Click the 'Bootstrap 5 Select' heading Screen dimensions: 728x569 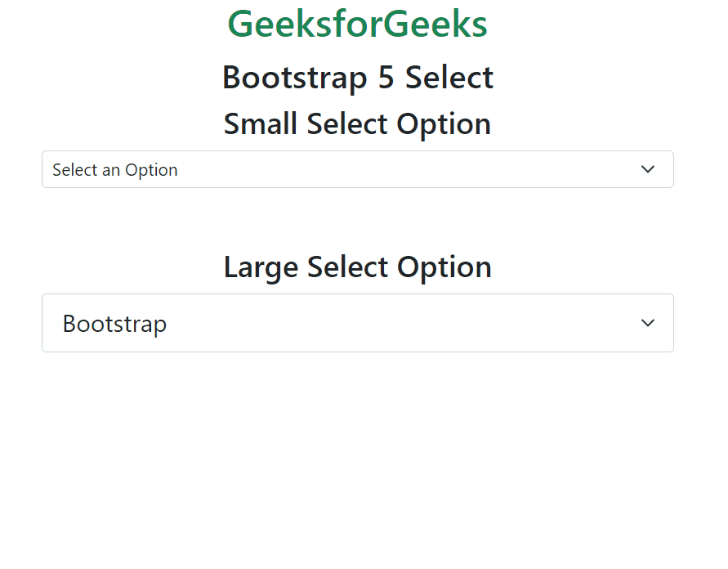point(357,77)
